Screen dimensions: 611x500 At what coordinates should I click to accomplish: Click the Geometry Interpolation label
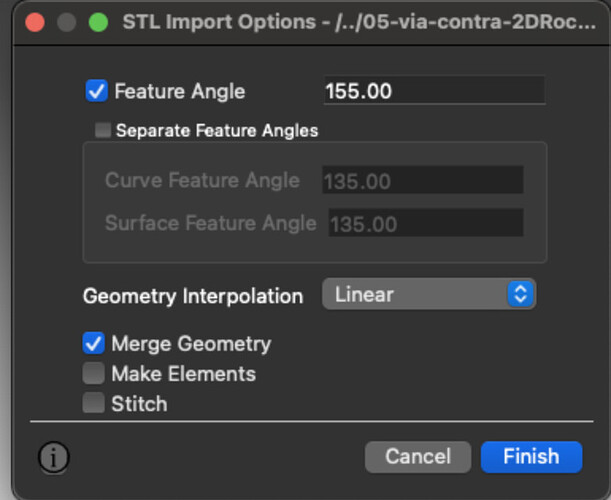pyautogui.click(x=193, y=296)
